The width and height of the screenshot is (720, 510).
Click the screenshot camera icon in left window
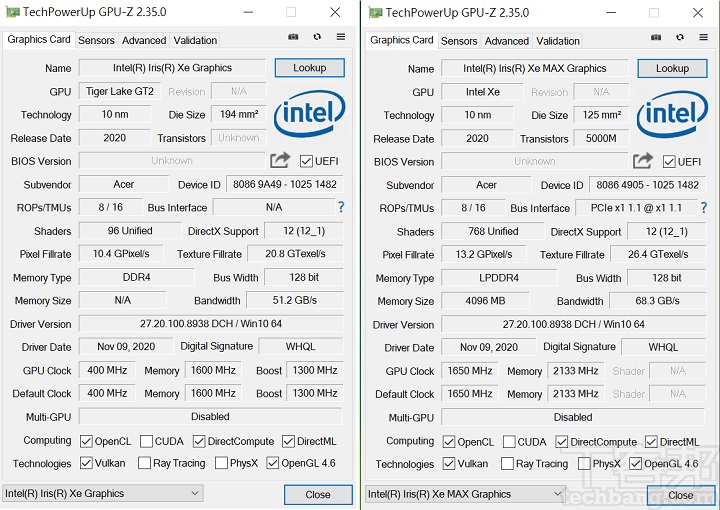293,37
